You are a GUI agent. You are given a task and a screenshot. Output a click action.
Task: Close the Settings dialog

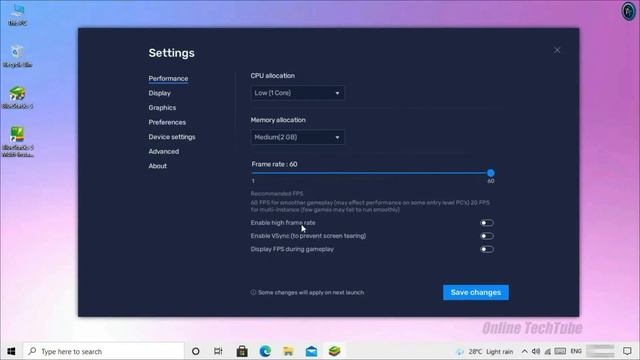[557, 50]
